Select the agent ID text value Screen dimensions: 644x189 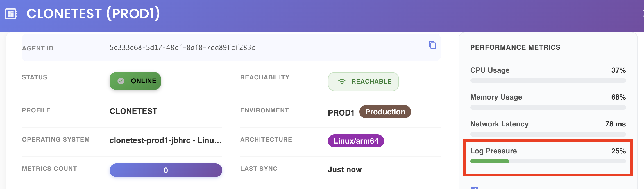(182, 48)
